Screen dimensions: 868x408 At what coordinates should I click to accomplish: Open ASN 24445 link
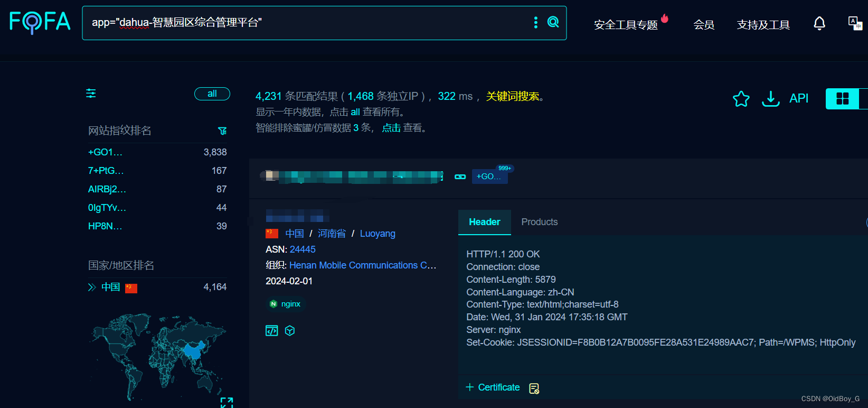point(303,249)
